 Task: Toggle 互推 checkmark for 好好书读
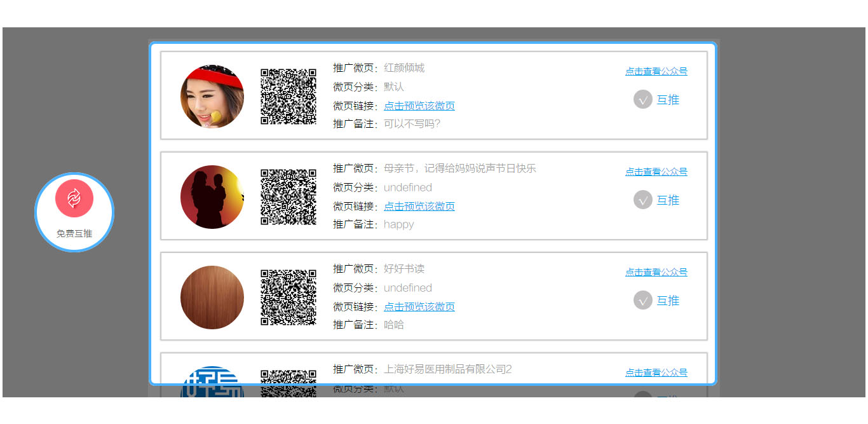[642, 301]
